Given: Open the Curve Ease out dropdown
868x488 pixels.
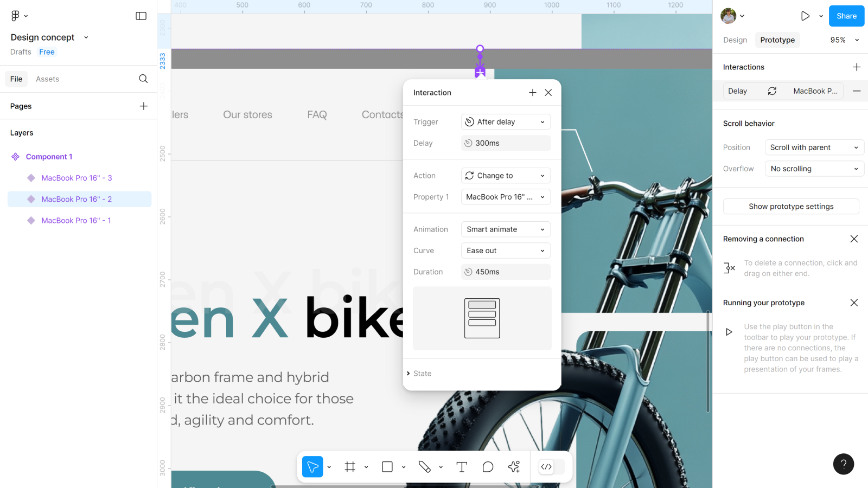Looking at the screenshot, I should (506, 251).
